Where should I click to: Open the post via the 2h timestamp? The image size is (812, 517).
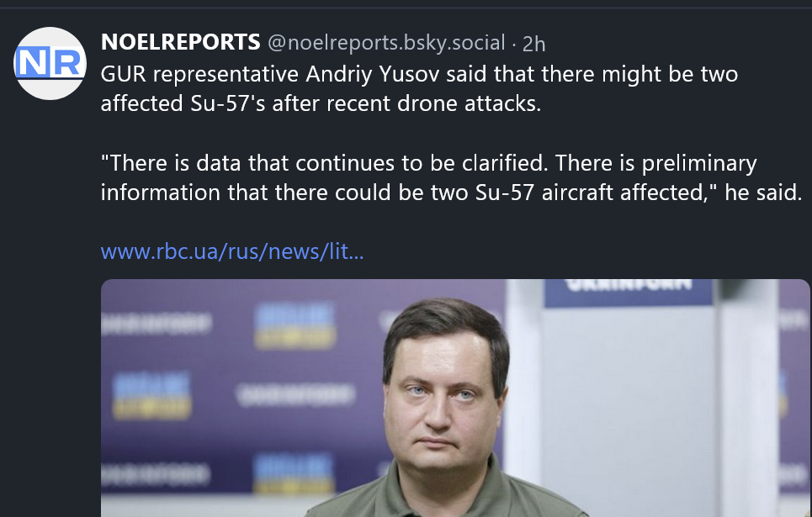(x=533, y=43)
